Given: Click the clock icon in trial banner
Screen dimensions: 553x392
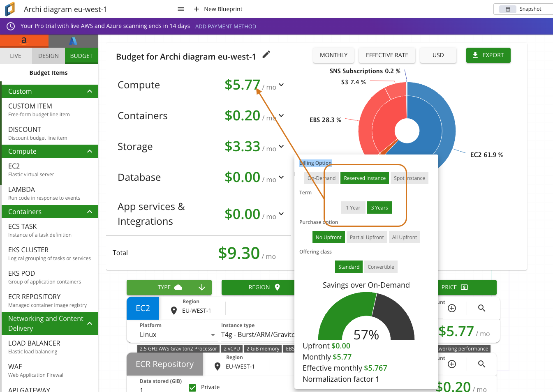Looking at the screenshot, I should [x=11, y=26].
